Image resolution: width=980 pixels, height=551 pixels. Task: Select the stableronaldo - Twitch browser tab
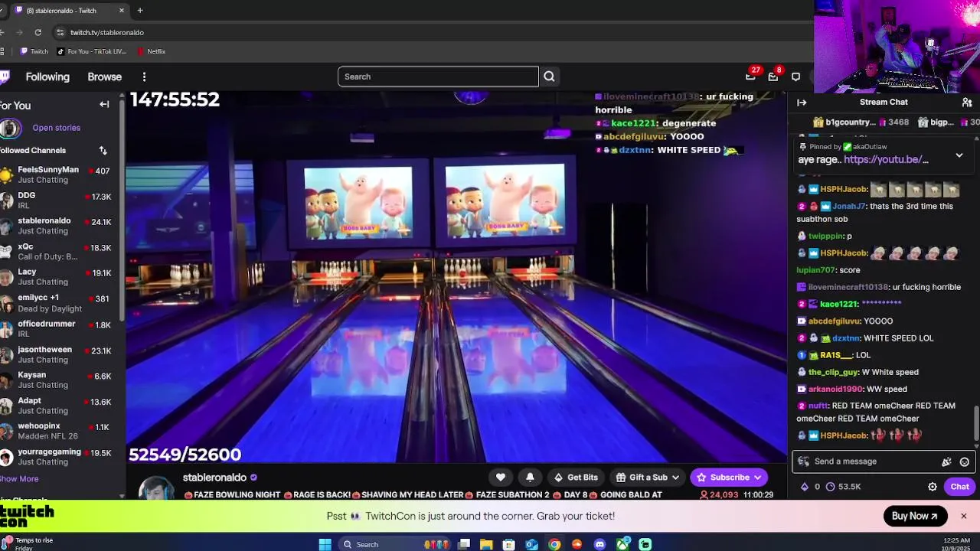tap(65, 11)
